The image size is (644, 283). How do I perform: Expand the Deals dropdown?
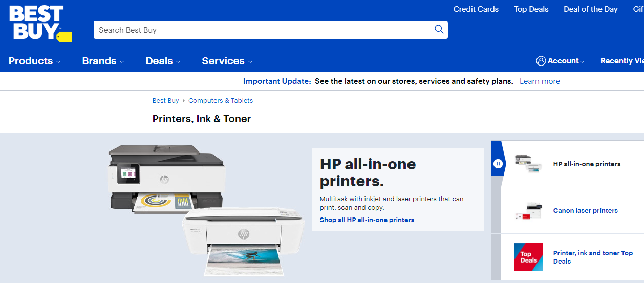pos(163,61)
